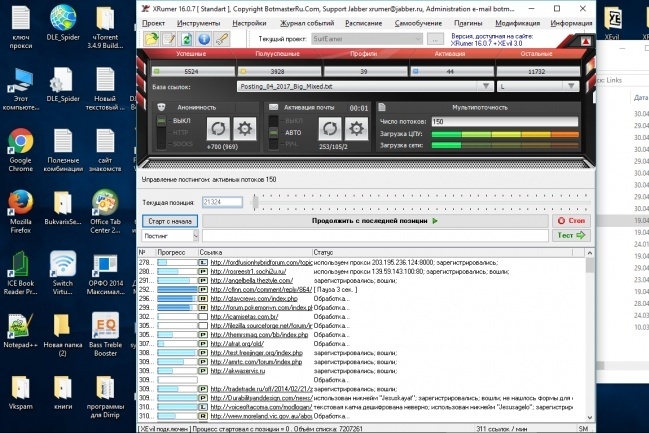The width and height of the screenshot is (649, 433).
Task: Open the Самообучение menu
Action: pyautogui.click(x=418, y=23)
